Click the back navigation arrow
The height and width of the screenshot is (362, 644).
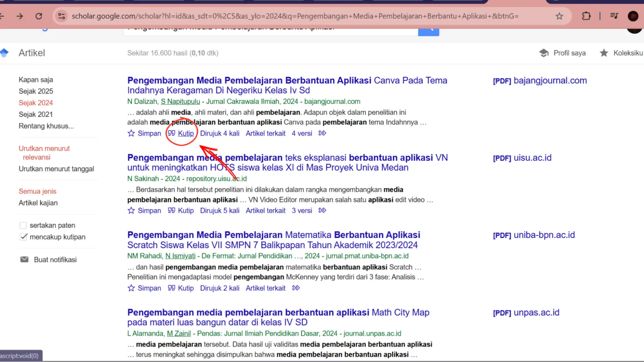point(3,16)
